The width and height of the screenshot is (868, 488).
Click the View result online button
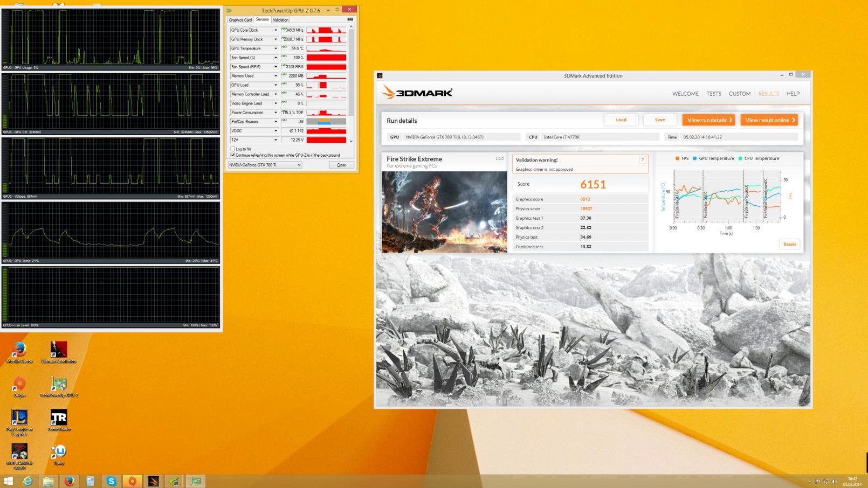[x=769, y=120]
